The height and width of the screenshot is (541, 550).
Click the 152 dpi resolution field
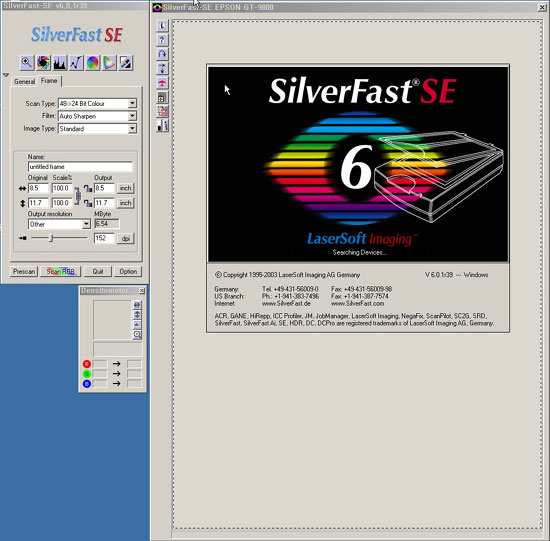(x=104, y=238)
